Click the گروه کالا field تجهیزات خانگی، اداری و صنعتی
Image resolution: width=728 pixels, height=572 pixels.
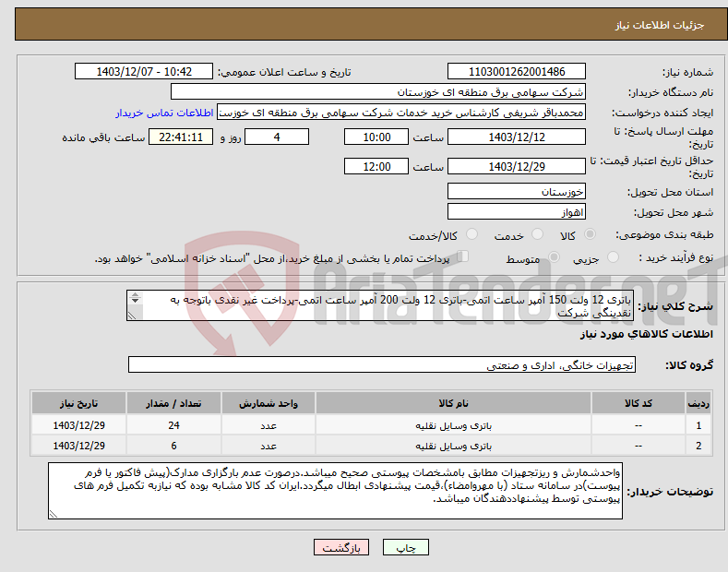pyautogui.click(x=382, y=365)
